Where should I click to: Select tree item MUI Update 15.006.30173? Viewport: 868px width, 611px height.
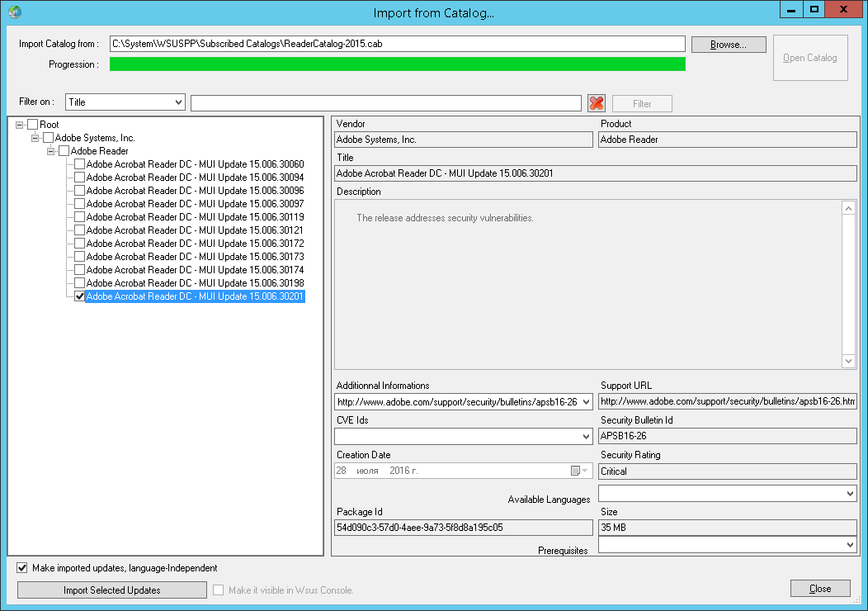pyautogui.click(x=195, y=257)
